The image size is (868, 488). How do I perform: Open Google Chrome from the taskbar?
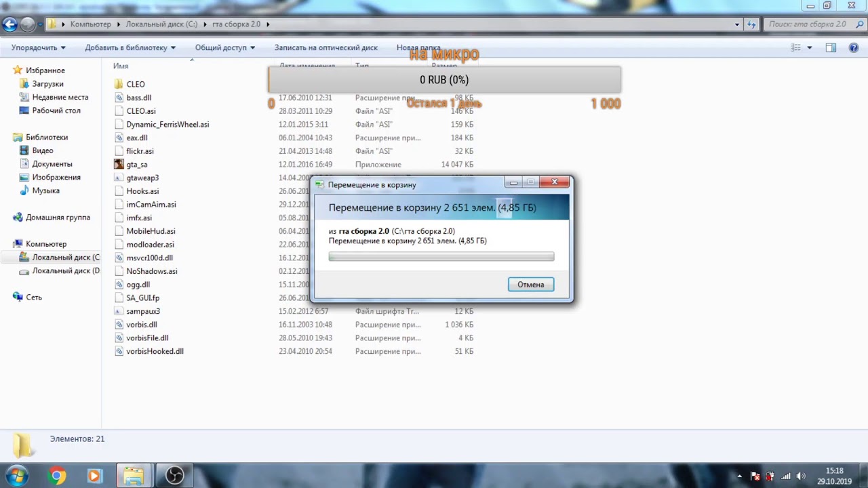[58, 476]
